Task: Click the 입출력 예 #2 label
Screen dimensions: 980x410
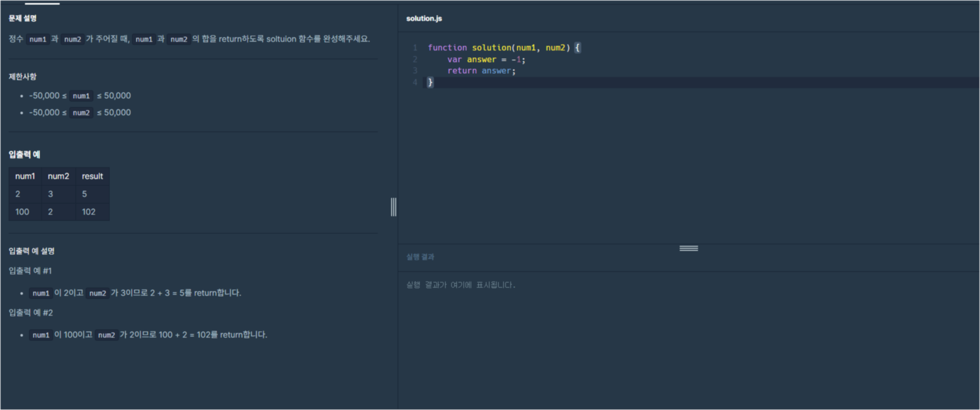Action: coord(31,313)
